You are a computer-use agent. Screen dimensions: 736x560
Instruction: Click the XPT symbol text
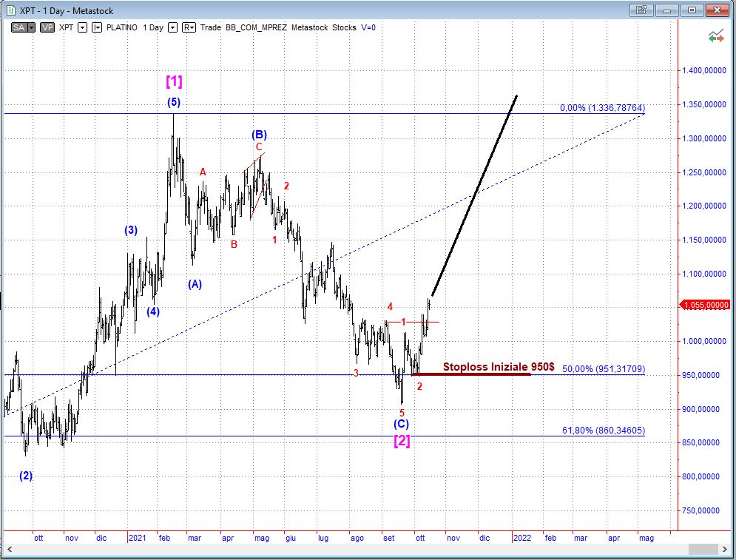click(x=66, y=27)
